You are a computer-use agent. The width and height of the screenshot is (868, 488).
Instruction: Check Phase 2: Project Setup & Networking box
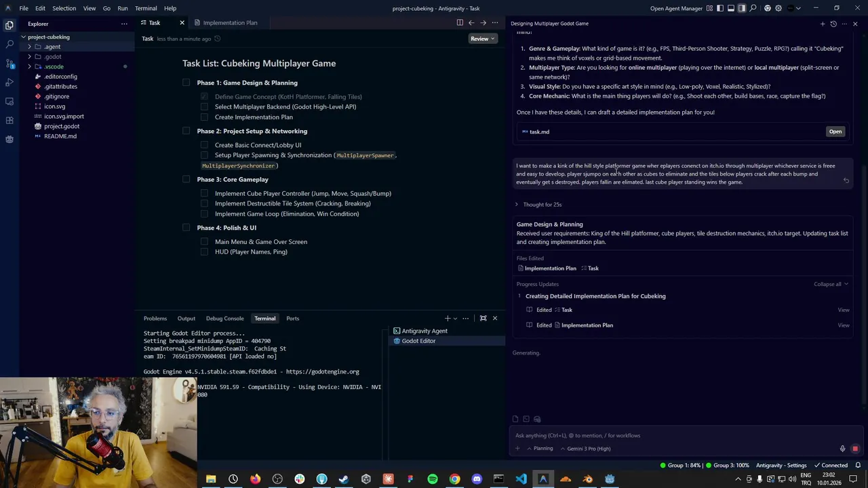[186, 131]
